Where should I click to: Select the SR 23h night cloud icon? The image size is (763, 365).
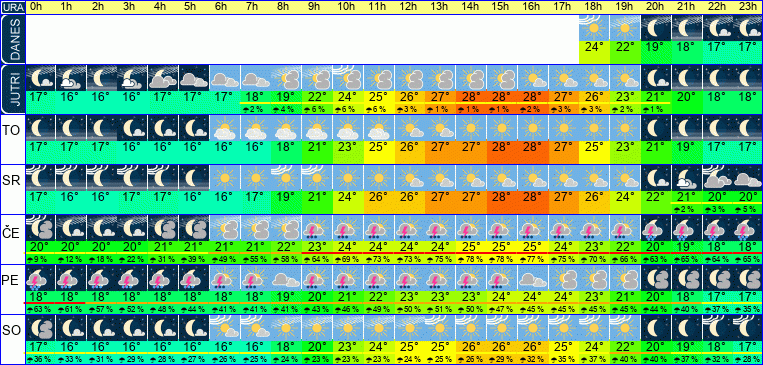coord(748,178)
